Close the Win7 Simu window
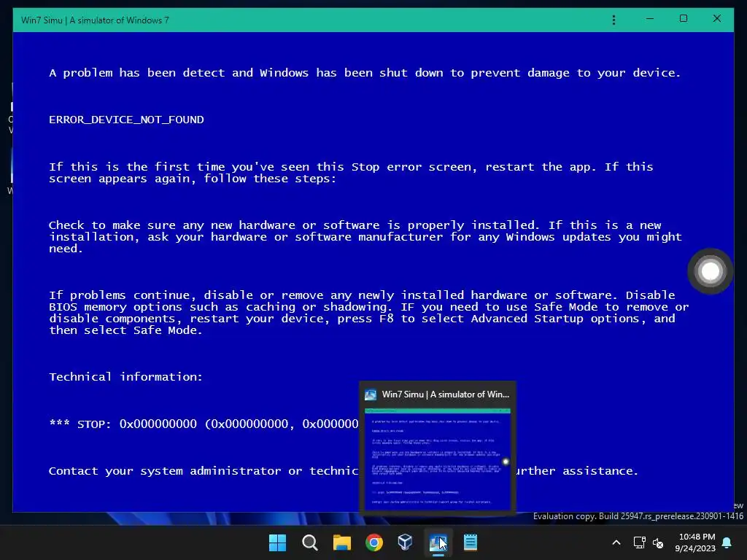Image resolution: width=747 pixels, height=560 pixels. click(x=716, y=19)
